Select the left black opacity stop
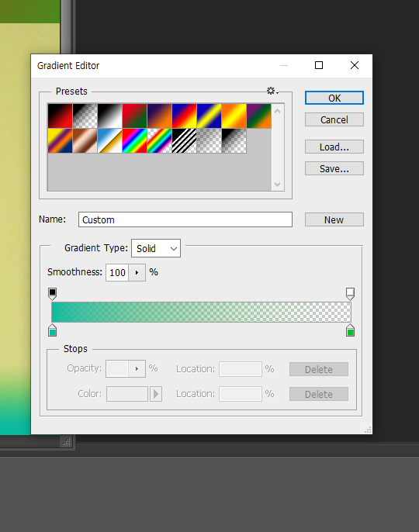 tap(52, 293)
